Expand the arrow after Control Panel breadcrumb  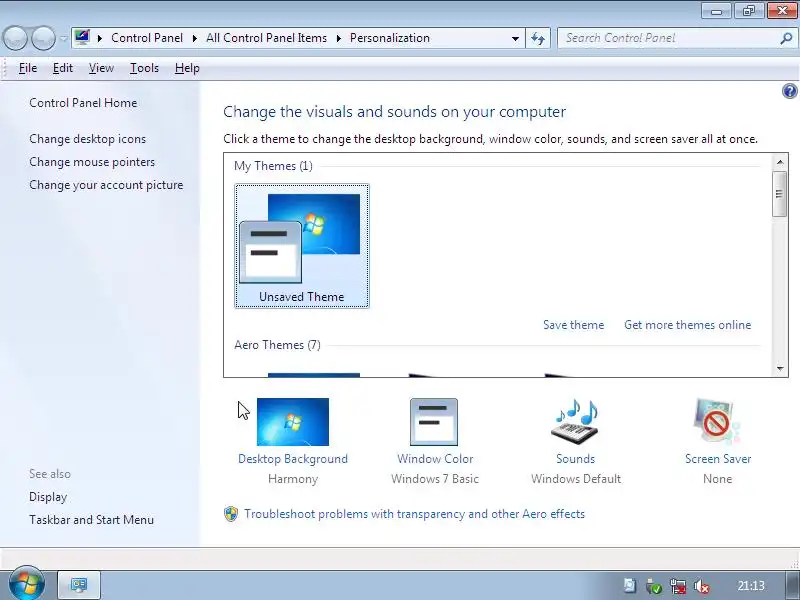click(194, 38)
